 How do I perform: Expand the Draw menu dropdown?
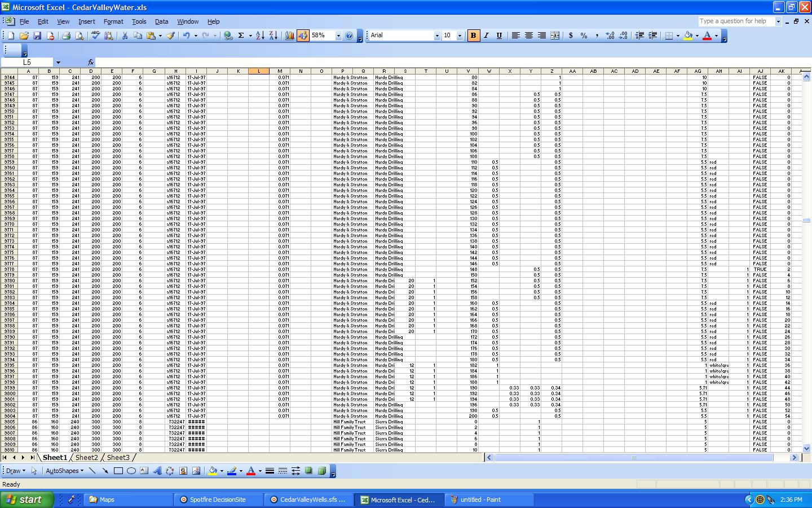(x=15, y=471)
